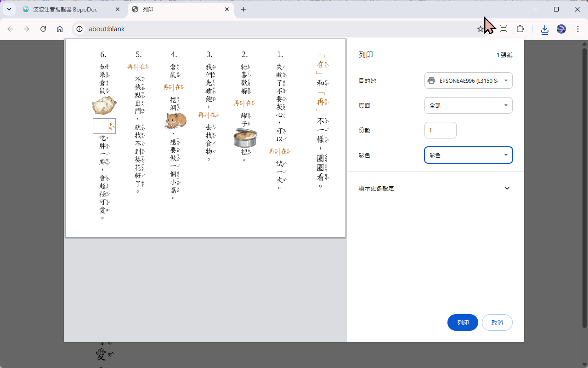Viewport: 588px width, 368px height.
Task: Open the browser home page
Action: (x=60, y=29)
